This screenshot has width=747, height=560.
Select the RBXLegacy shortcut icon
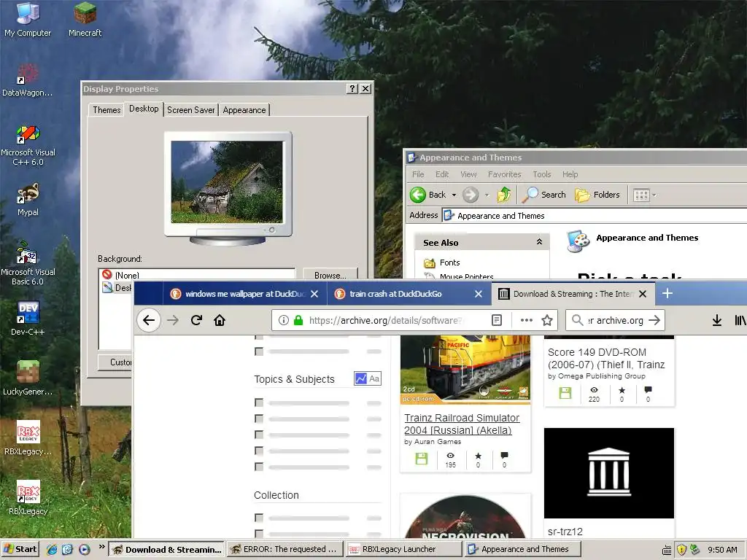point(28,498)
